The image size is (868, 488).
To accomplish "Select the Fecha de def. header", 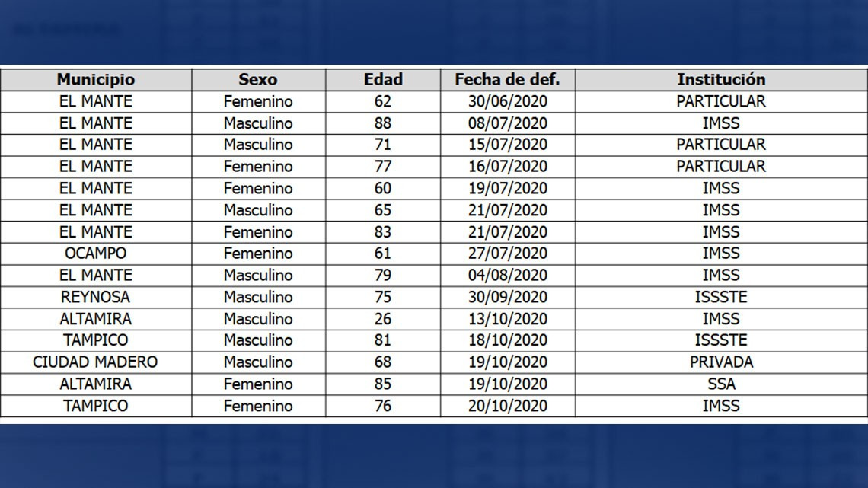I will (507, 79).
